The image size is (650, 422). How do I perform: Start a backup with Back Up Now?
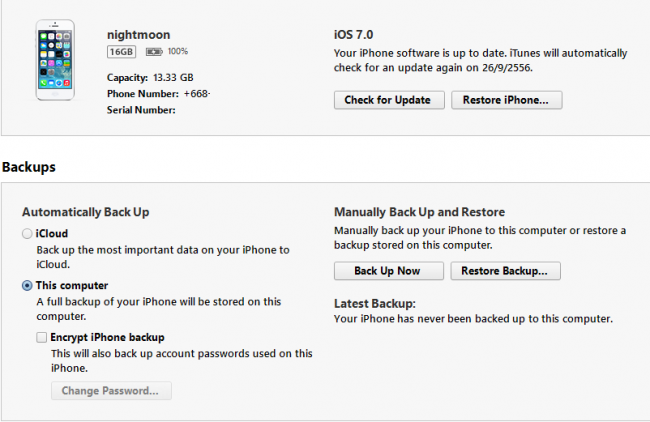[387, 271]
